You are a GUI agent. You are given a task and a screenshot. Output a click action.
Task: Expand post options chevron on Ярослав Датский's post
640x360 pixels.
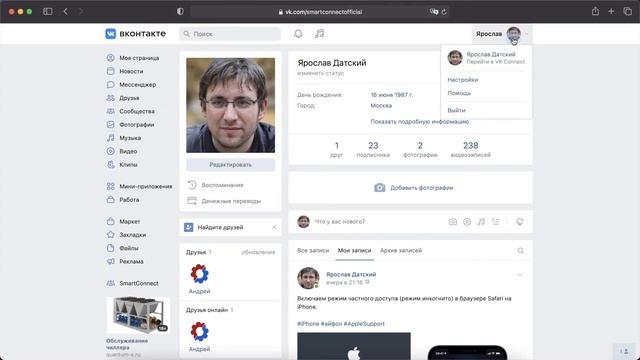pyautogui.click(x=520, y=275)
